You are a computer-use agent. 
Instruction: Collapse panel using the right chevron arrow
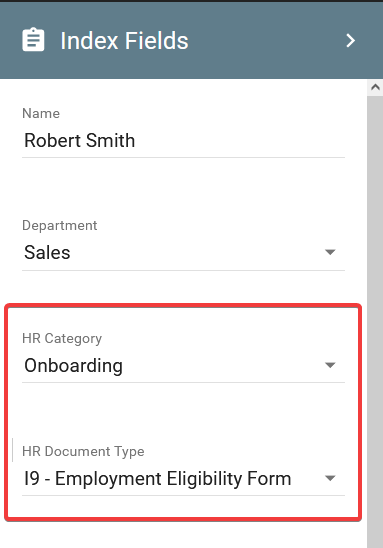pos(351,41)
